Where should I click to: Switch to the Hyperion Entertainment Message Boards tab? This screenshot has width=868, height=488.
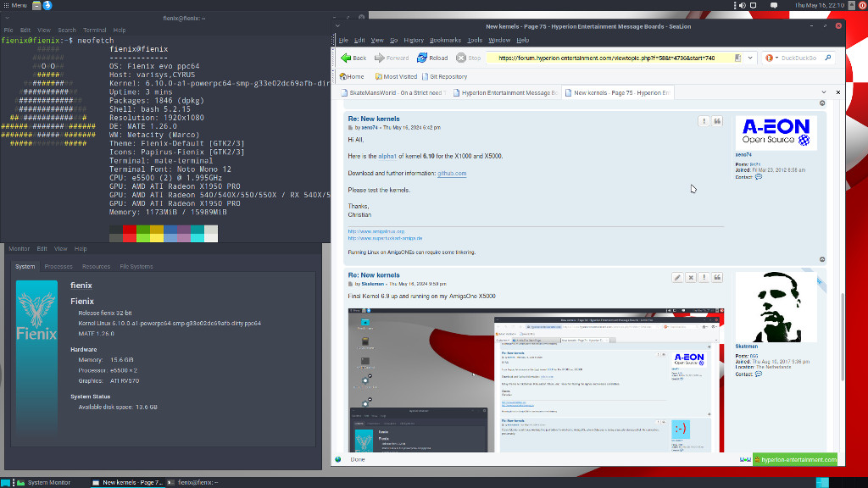click(505, 92)
